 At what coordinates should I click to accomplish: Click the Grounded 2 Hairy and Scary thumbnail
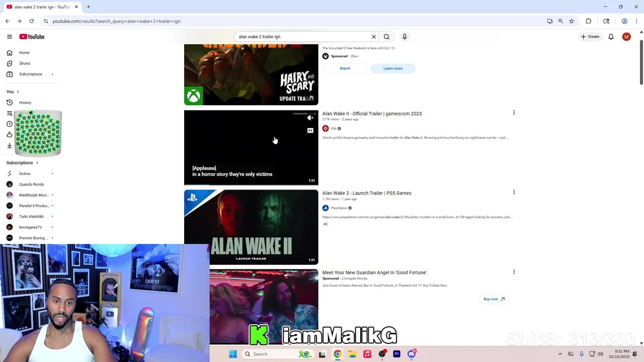[x=251, y=74]
